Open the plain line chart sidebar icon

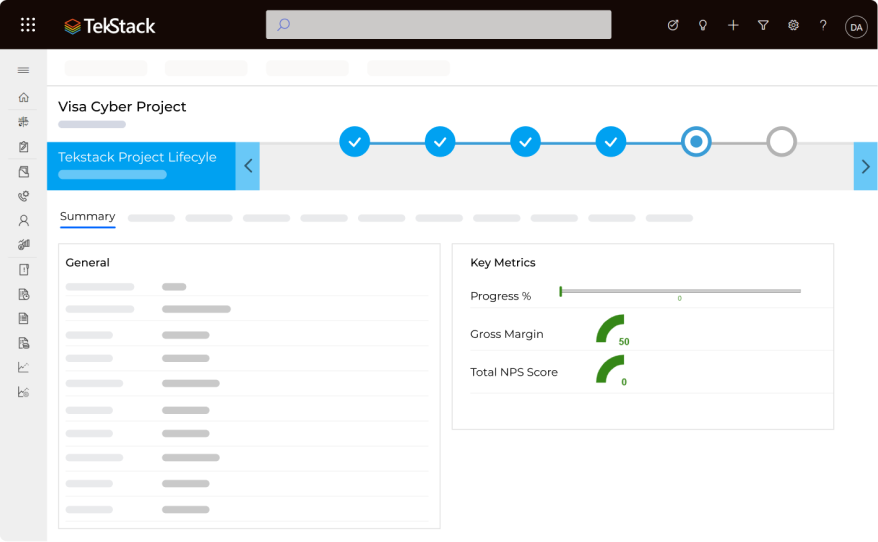pos(24,367)
